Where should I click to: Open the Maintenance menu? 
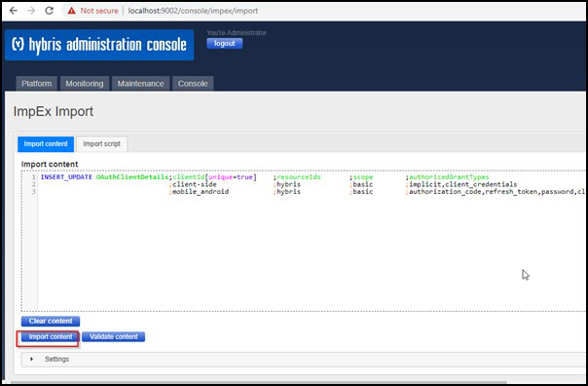(140, 84)
